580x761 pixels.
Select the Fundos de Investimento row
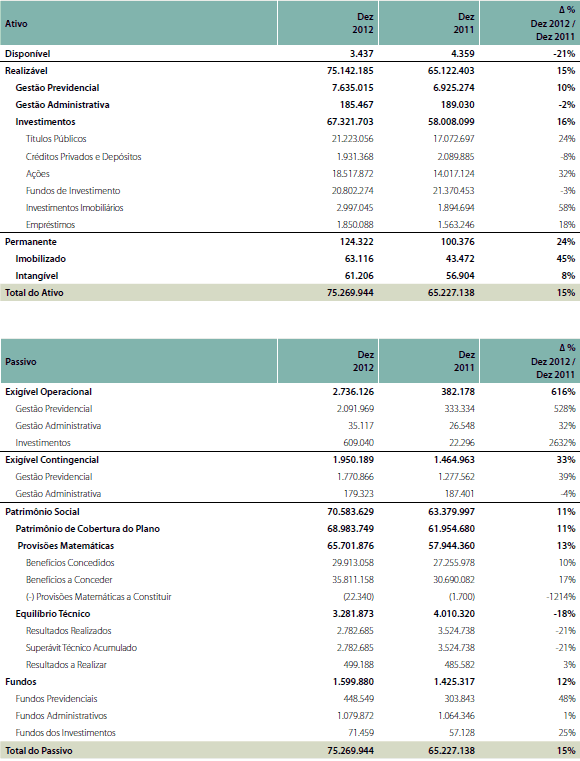click(x=290, y=191)
